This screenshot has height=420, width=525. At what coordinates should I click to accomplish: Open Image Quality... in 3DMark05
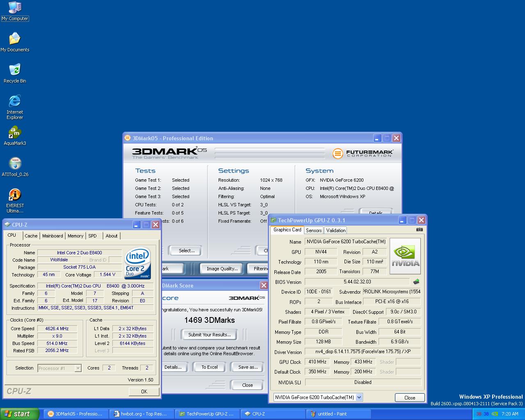click(222, 269)
